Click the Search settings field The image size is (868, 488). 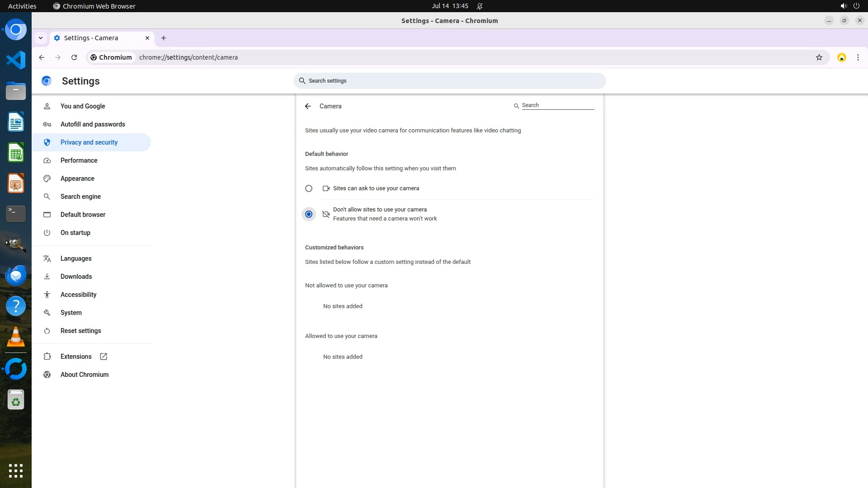click(450, 81)
